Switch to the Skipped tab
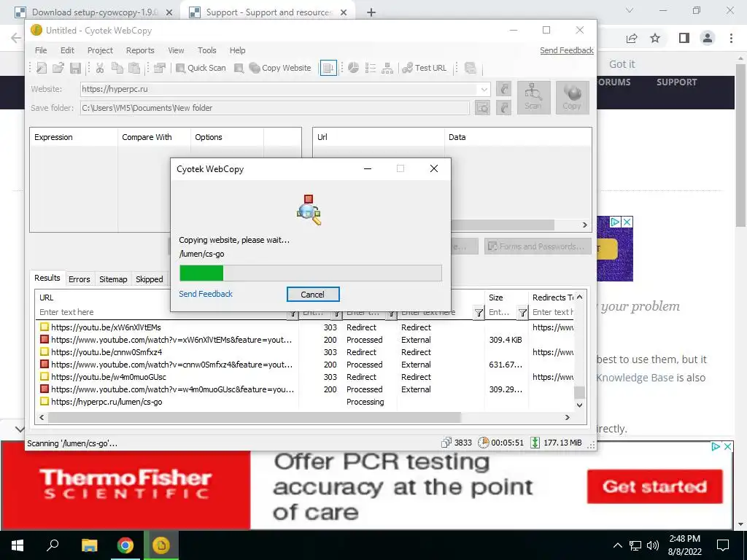This screenshot has width=747, height=560. click(x=149, y=279)
